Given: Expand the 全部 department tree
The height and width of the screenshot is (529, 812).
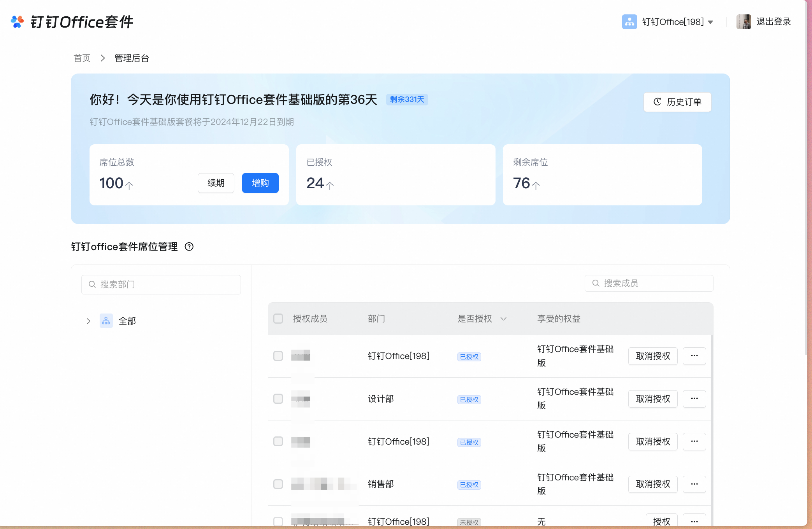Looking at the screenshot, I should tap(88, 321).
